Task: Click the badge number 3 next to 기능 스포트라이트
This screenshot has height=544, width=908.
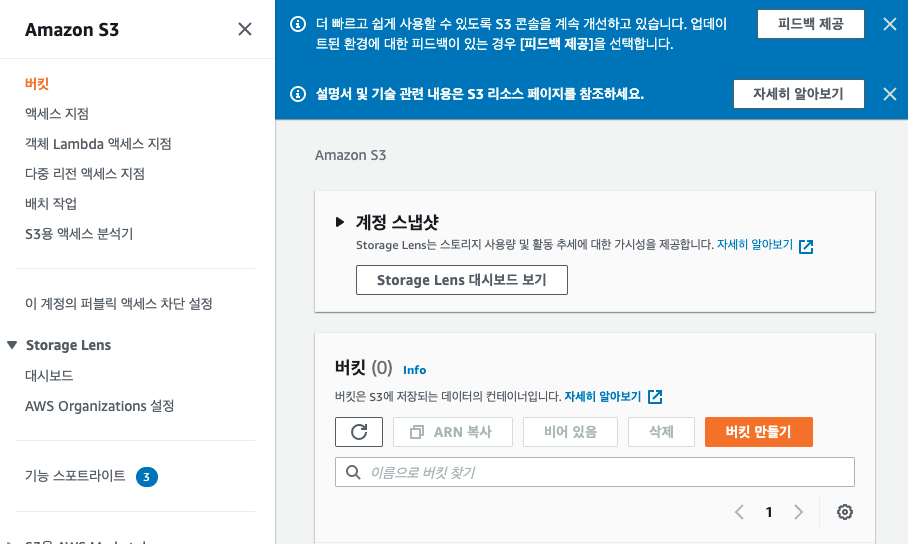Action: pyautogui.click(x=147, y=477)
